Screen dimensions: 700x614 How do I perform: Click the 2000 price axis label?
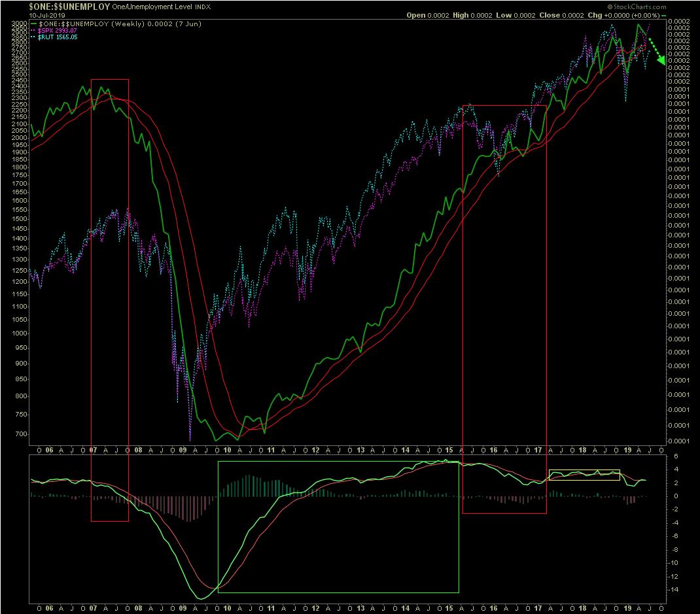coord(20,138)
